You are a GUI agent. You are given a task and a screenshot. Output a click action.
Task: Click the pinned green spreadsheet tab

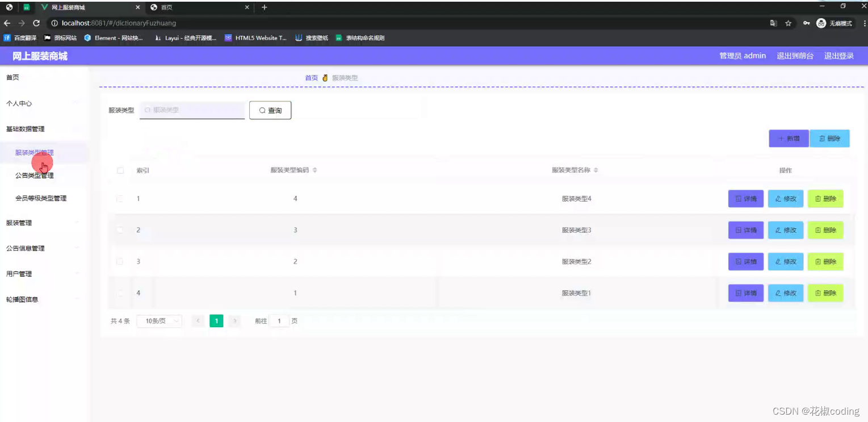tap(26, 7)
